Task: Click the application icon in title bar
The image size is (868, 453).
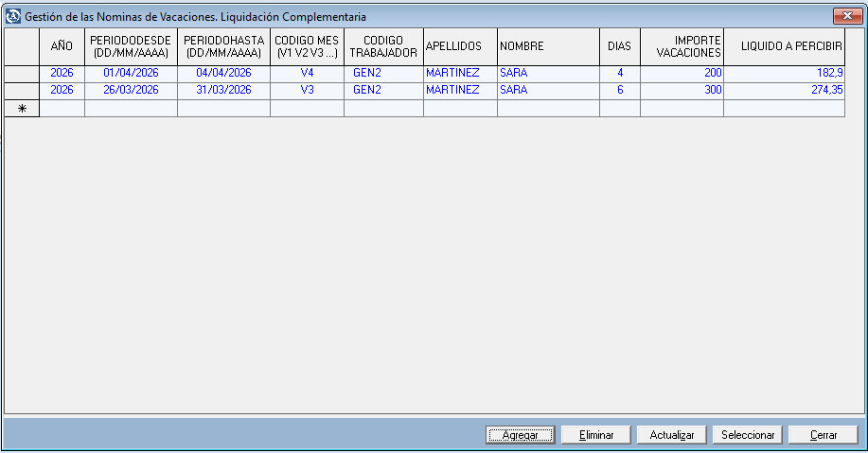Action: [x=13, y=17]
